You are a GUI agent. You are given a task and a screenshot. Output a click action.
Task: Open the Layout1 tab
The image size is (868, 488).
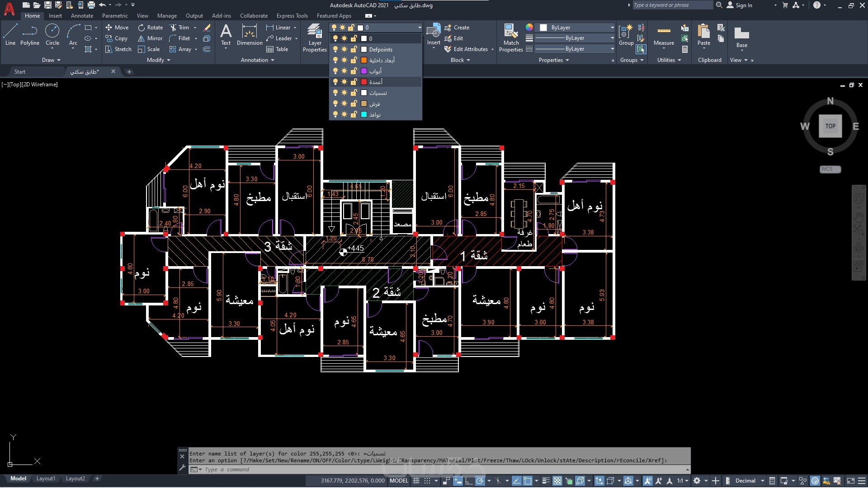click(x=46, y=479)
